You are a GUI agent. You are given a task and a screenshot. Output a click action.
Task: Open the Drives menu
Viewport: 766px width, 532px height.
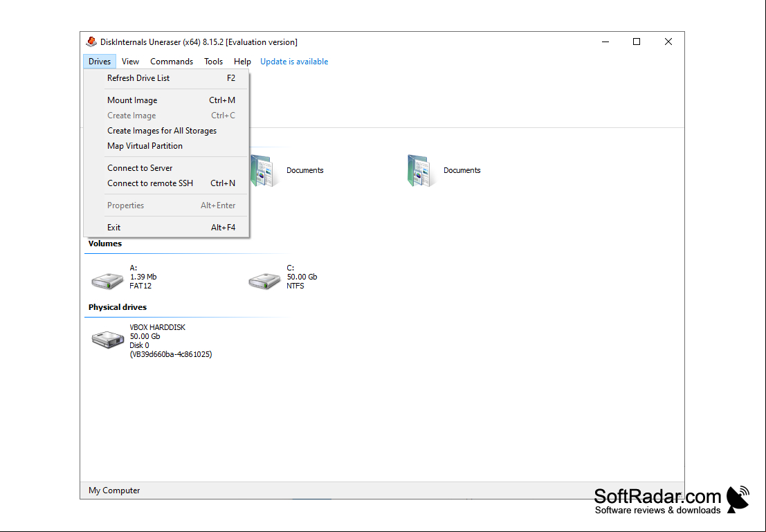click(x=100, y=62)
